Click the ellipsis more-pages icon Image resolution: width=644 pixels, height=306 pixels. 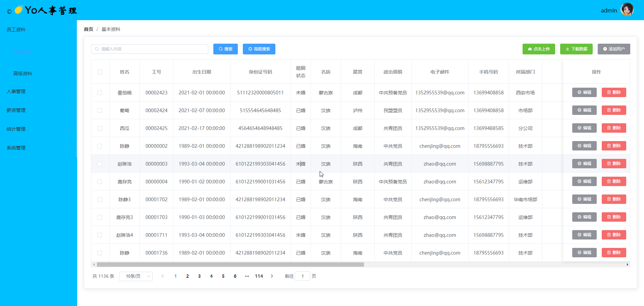tap(247, 276)
